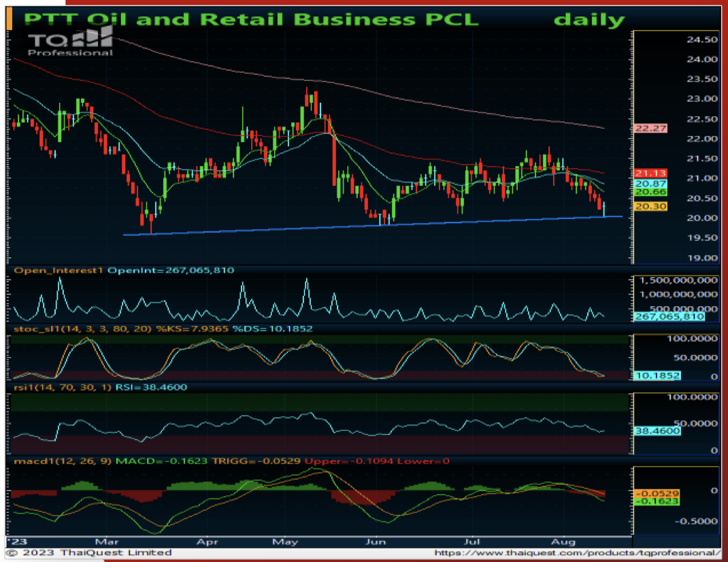Image resolution: width=728 pixels, height=562 pixels.
Task: Select the 19.00 price axis label
Action: click(702, 259)
